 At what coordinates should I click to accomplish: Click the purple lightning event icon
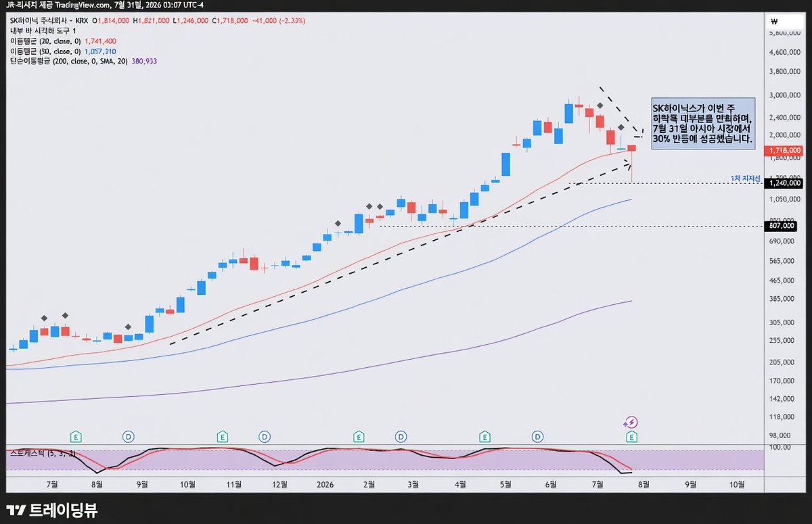[631, 422]
